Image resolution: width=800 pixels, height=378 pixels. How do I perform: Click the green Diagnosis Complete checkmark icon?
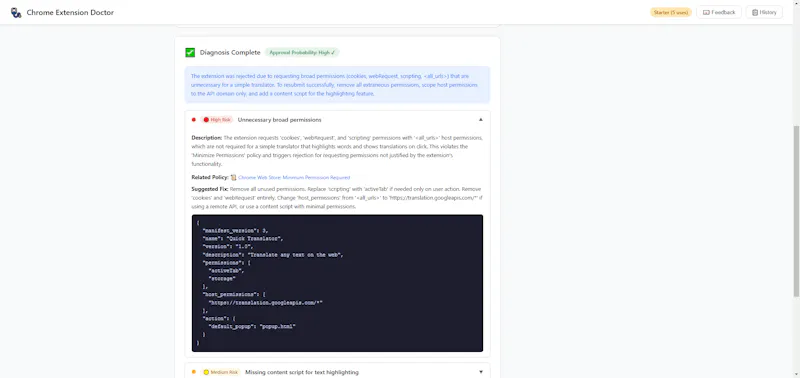coord(190,53)
